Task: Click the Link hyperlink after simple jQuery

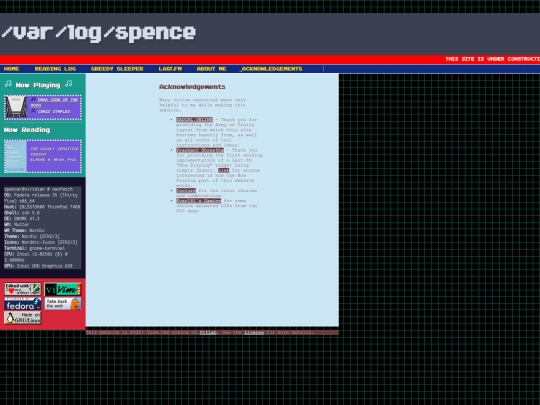Action: click(x=223, y=170)
